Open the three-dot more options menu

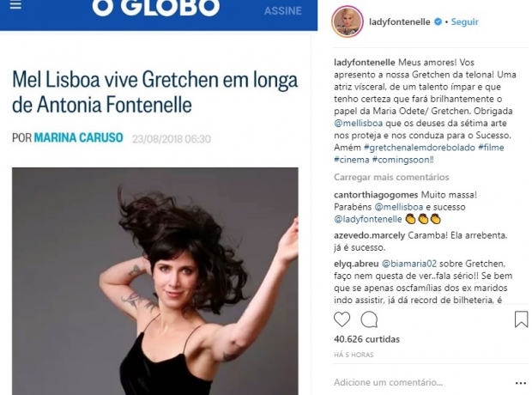pyautogui.click(x=521, y=383)
